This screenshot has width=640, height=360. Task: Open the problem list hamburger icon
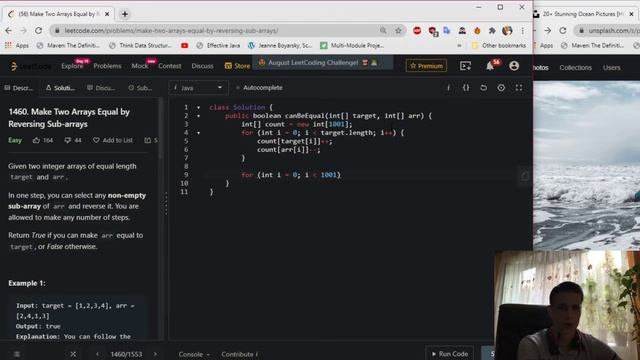tap(17, 354)
